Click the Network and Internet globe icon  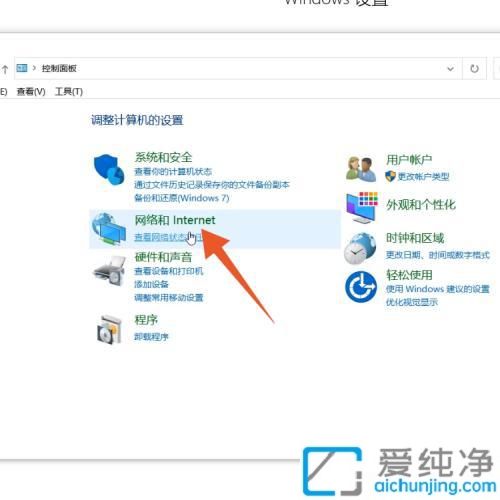pyautogui.click(x=109, y=229)
